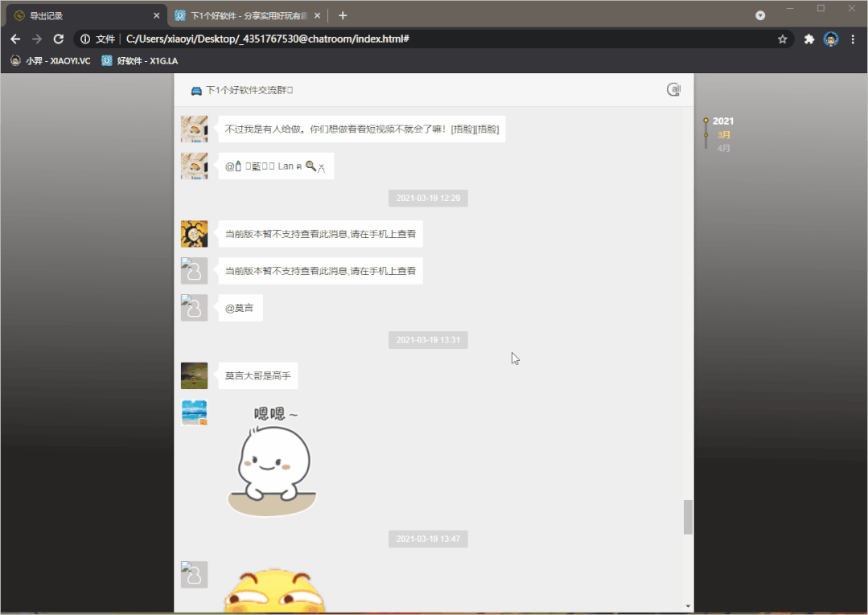The height and width of the screenshot is (615, 868).
Task: Click the 2021-03-19 13:31 timestamp
Action: (x=428, y=339)
